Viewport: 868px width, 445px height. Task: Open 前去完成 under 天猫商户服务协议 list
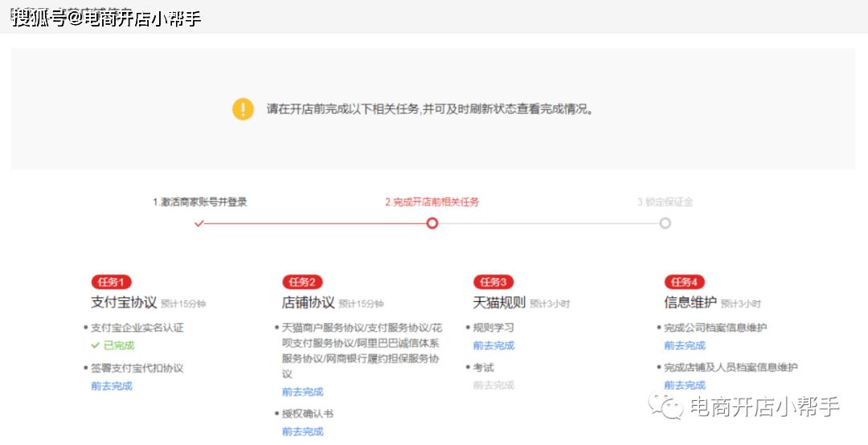click(303, 392)
